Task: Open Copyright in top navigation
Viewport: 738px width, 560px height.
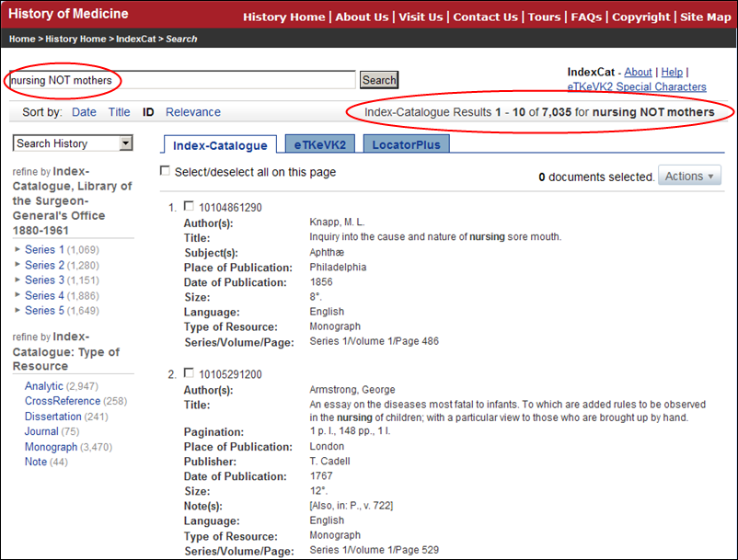Action: pos(640,17)
